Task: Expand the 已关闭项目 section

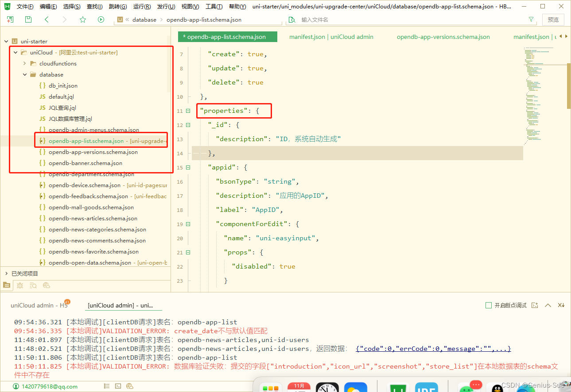Action: click(x=6, y=273)
